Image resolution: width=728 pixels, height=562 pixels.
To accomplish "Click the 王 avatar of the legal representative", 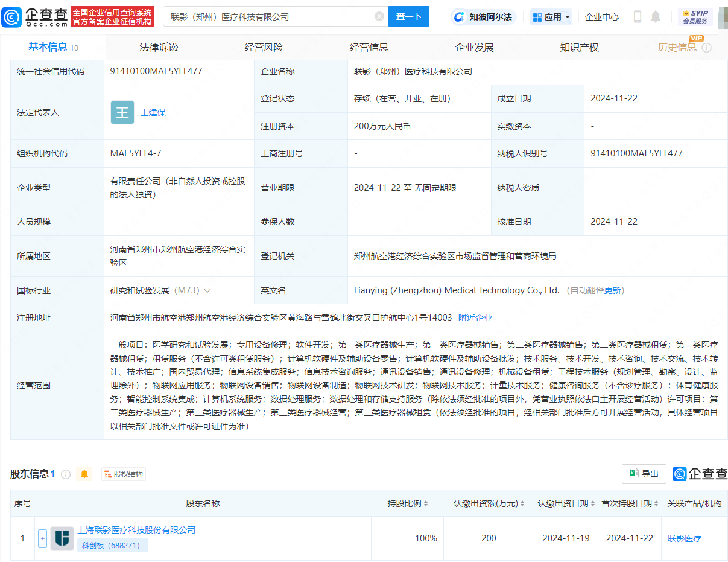I will coord(122,112).
